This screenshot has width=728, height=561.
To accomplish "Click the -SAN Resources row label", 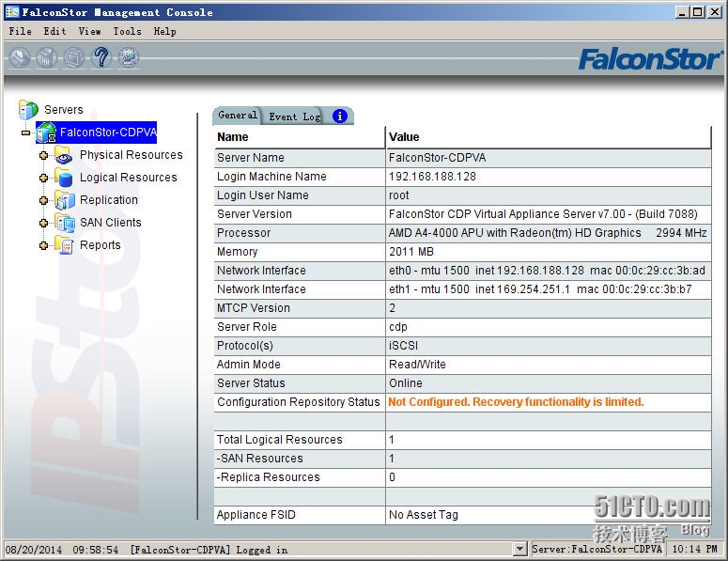I will click(x=260, y=459).
